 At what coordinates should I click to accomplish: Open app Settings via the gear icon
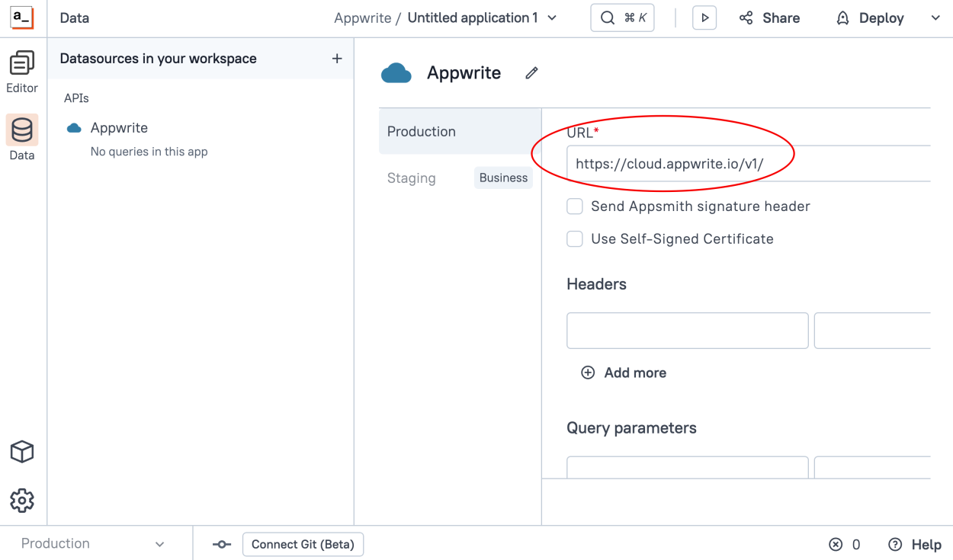click(21, 500)
